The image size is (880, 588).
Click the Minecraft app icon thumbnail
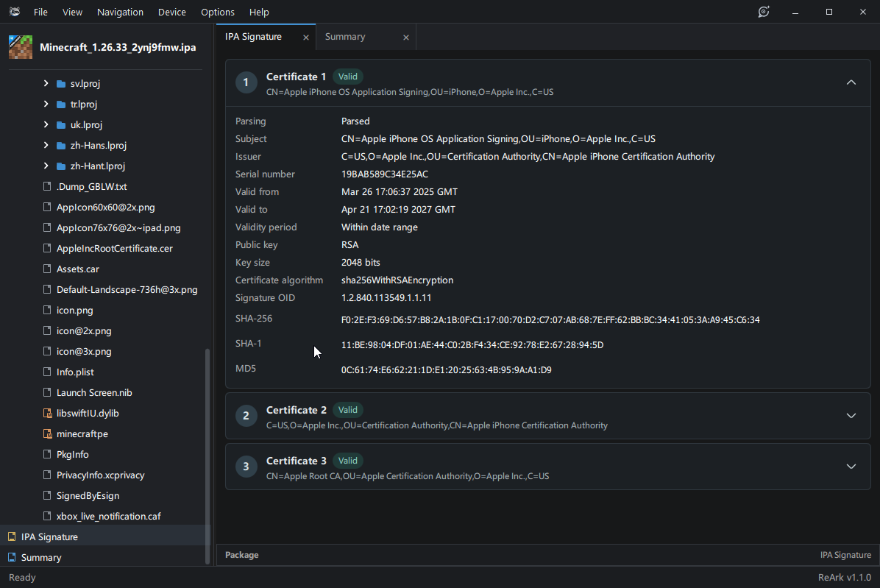coord(21,47)
